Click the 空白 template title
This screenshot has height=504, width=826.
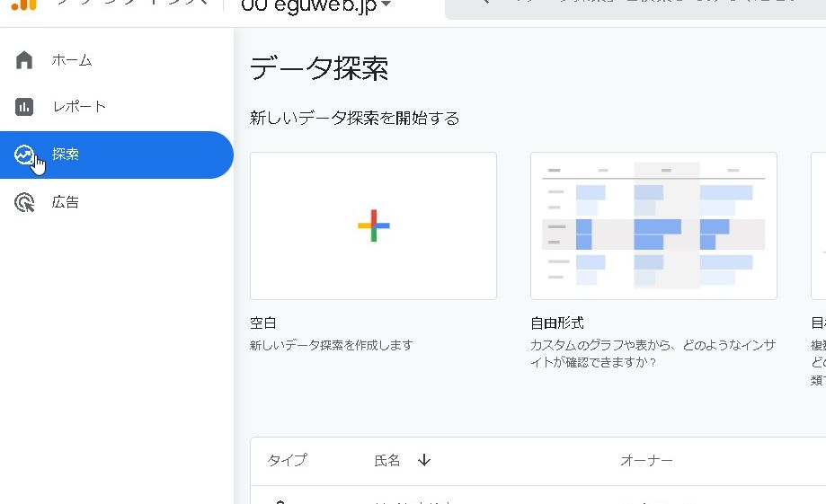263,323
